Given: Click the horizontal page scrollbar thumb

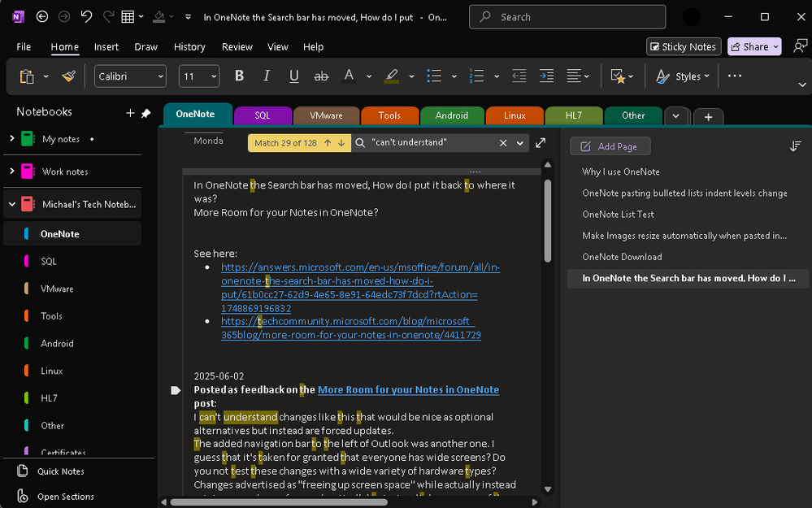Looking at the screenshot, I should pyautogui.click(x=279, y=501).
